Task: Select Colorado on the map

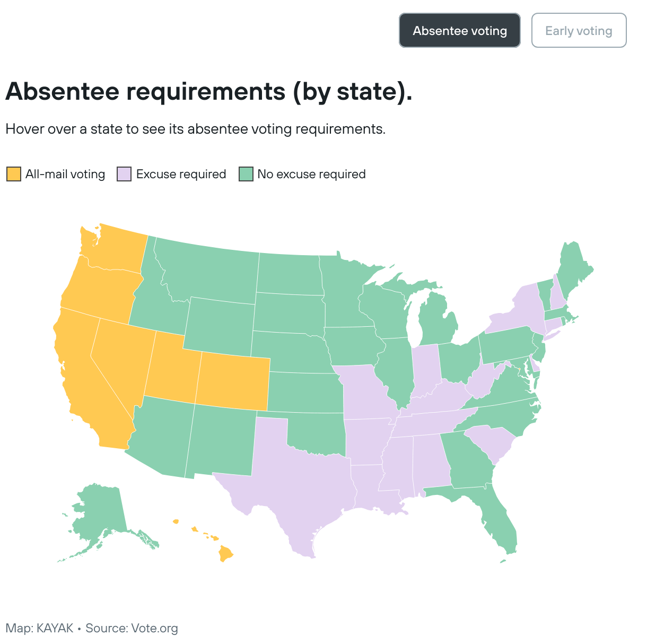Action: (x=233, y=381)
